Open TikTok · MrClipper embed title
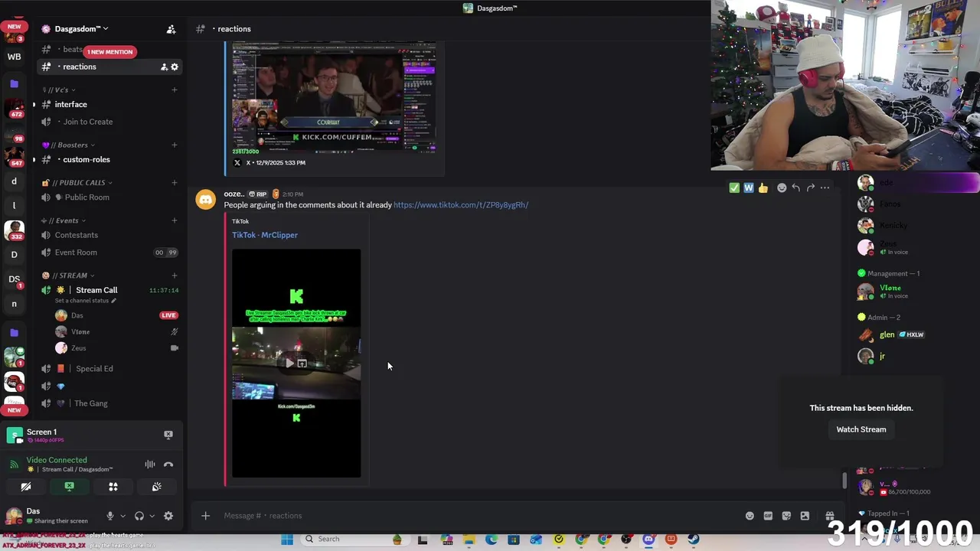This screenshot has width=980, height=551. pyautogui.click(x=265, y=235)
